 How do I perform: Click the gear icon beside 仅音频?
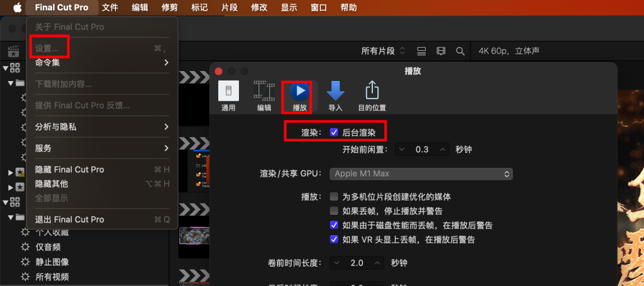[x=25, y=247]
